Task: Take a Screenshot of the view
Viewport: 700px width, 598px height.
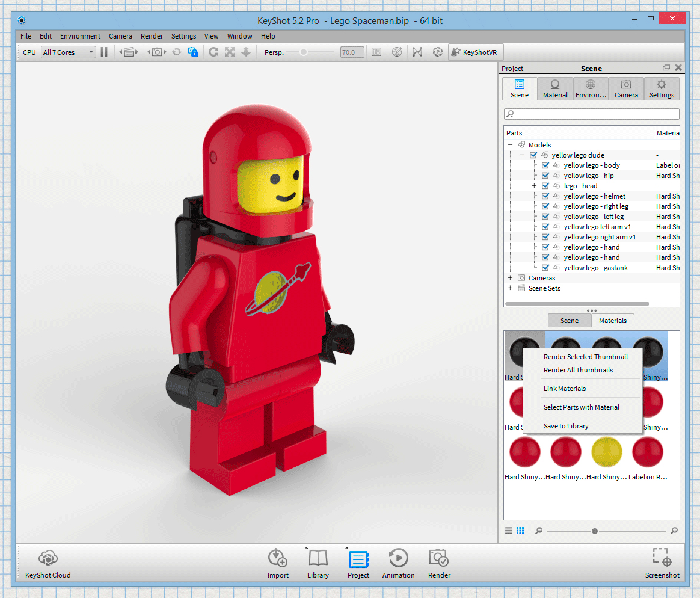Action: (x=662, y=564)
